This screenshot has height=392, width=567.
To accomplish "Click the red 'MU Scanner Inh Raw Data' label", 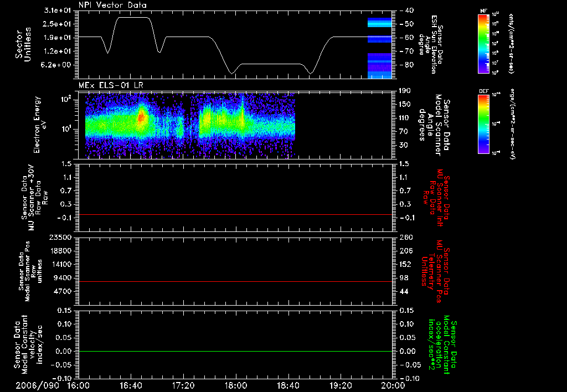I will tap(436, 198).
